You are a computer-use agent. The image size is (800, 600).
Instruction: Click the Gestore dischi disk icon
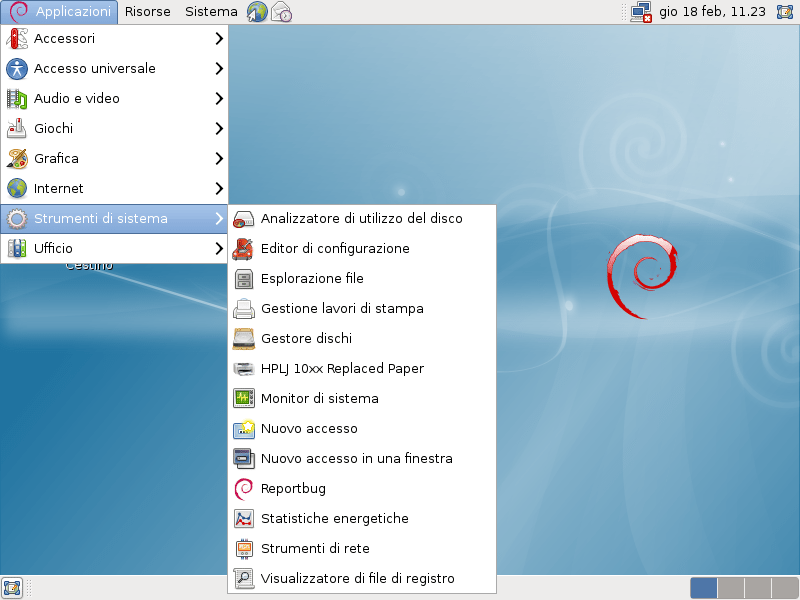pyautogui.click(x=244, y=339)
